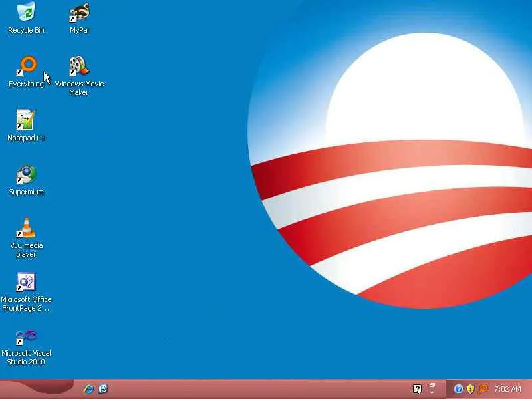Open the Start menu button

click(x=37, y=389)
